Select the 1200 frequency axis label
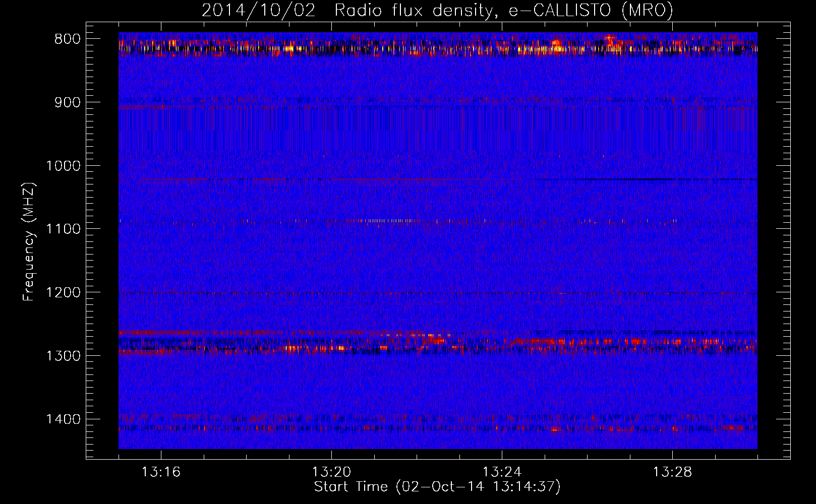 [x=63, y=293]
